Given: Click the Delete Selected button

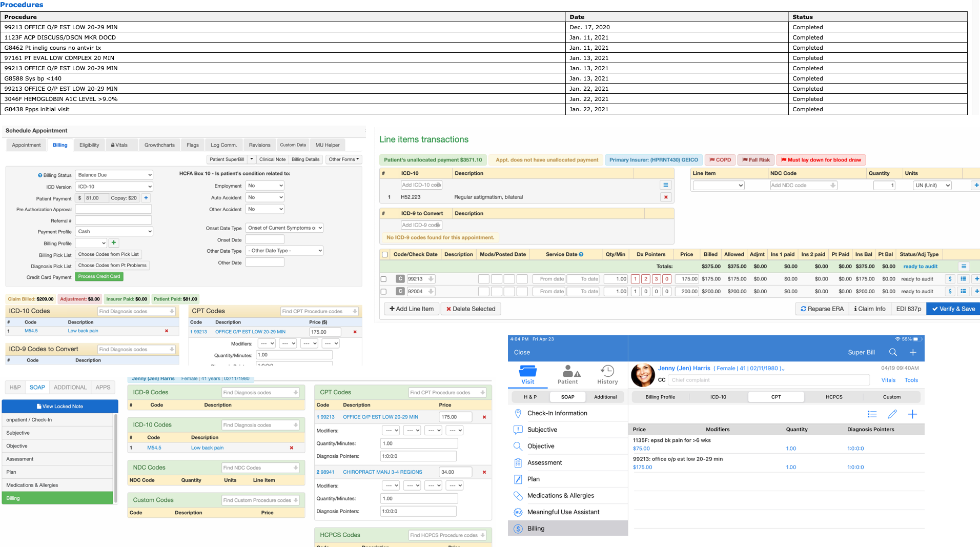Looking at the screenshot, I should coord(471,309).
